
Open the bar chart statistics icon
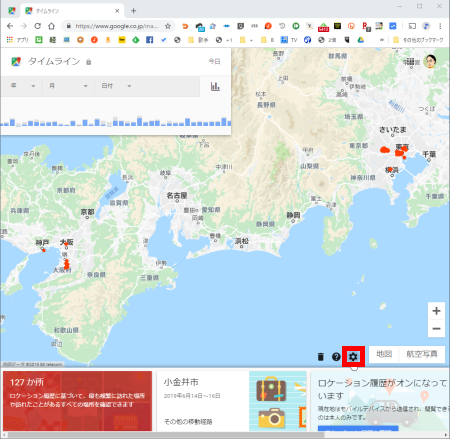215,87
